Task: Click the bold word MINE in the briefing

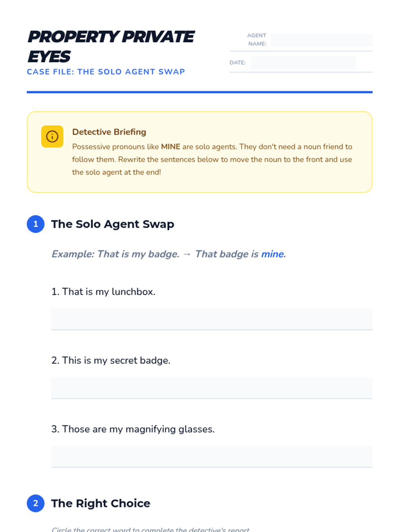Action: pyautogui.click(x=171, y=147)
